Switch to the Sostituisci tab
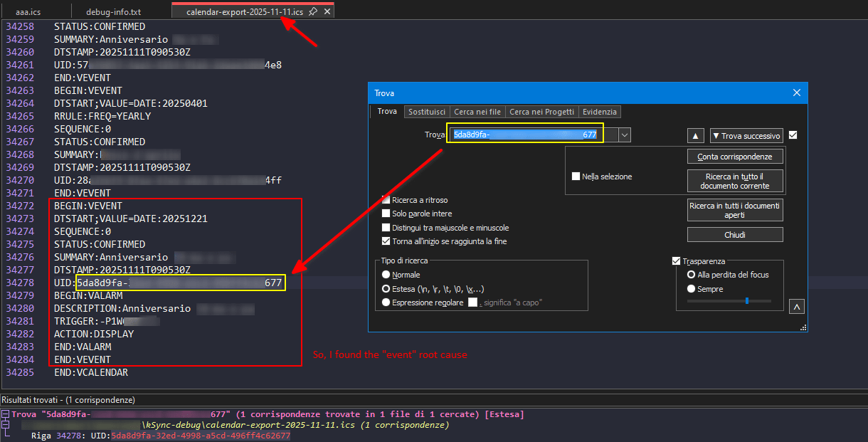 [x=427, y=112]
